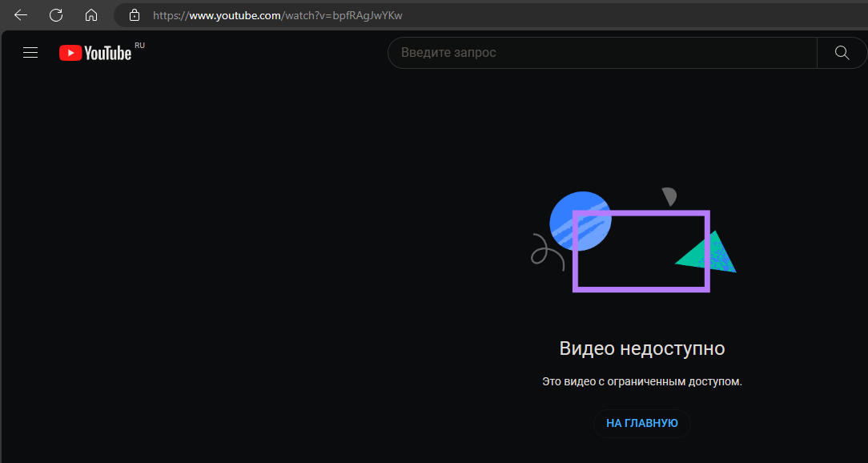Click the address bar URL
Viewport: 868px width, 463px height.
click(278, 15)
